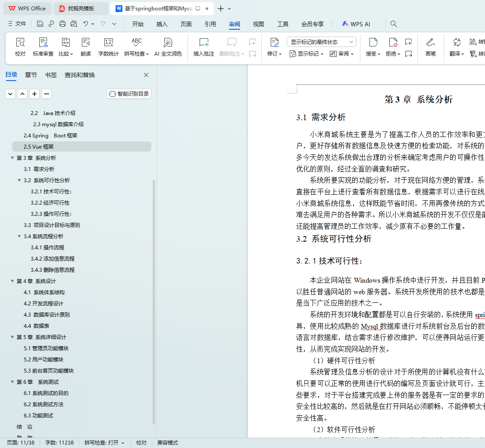485x448 pixels.
Task: Click the save document icon
Action: (x=40, y=24)
